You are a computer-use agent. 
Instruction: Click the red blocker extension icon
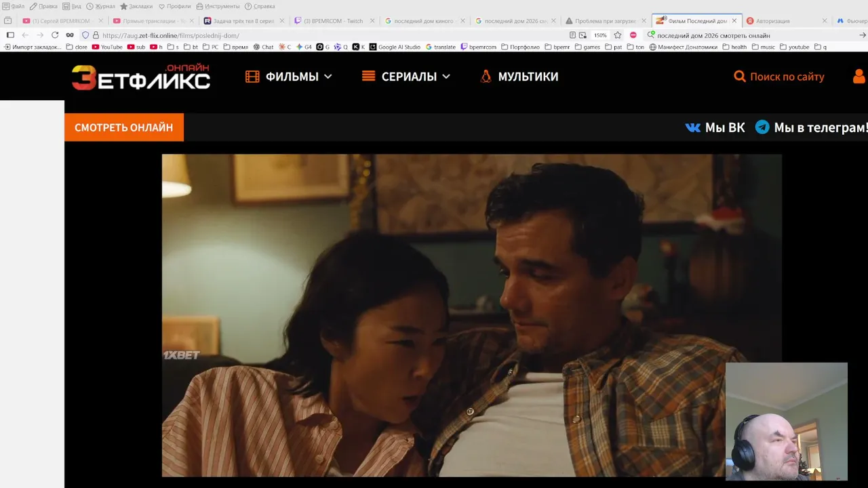tap(633, 35)
